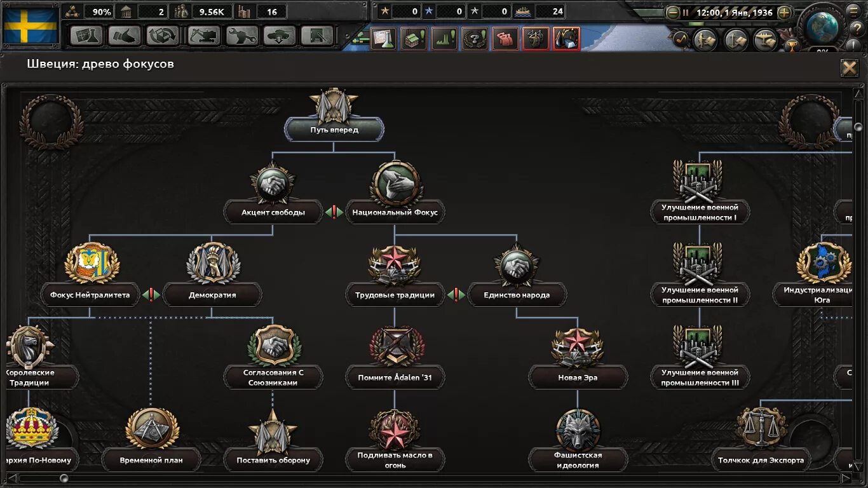868x488 pixels.
Task: Open the Trade menu with circular arrows
Action: click(163, 36)
